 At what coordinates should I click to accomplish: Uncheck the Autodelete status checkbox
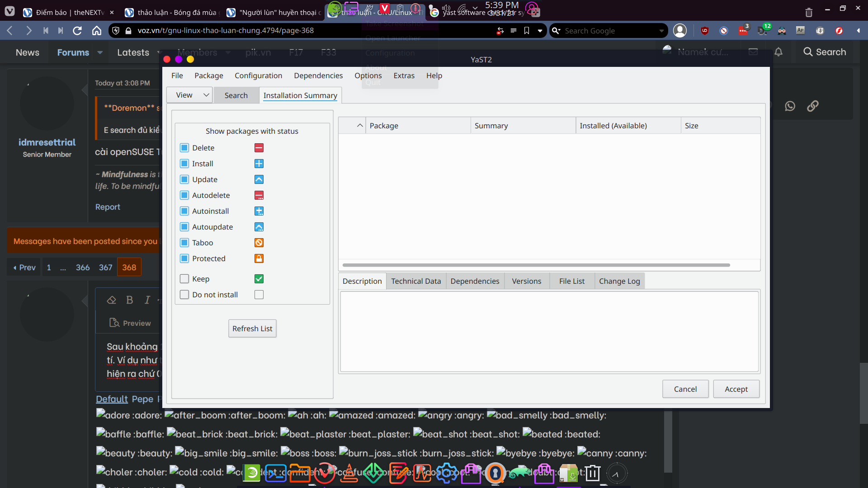pyautogui.click(x=184, y=195)
